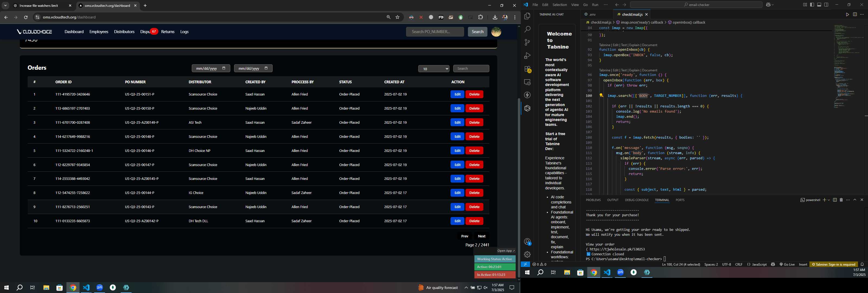Screen dimensions: 868x293
Task: Edit order 111-4195720-3426646
Action: click(457, 94)
